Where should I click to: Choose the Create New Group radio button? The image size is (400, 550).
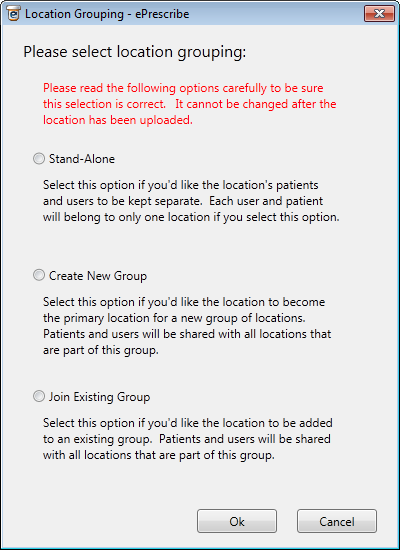(x=39, y=276)
